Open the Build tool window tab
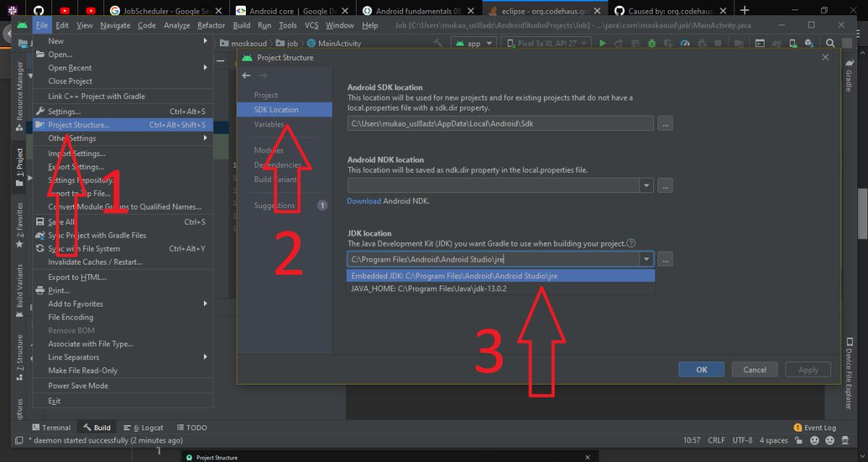 [97, 427]
